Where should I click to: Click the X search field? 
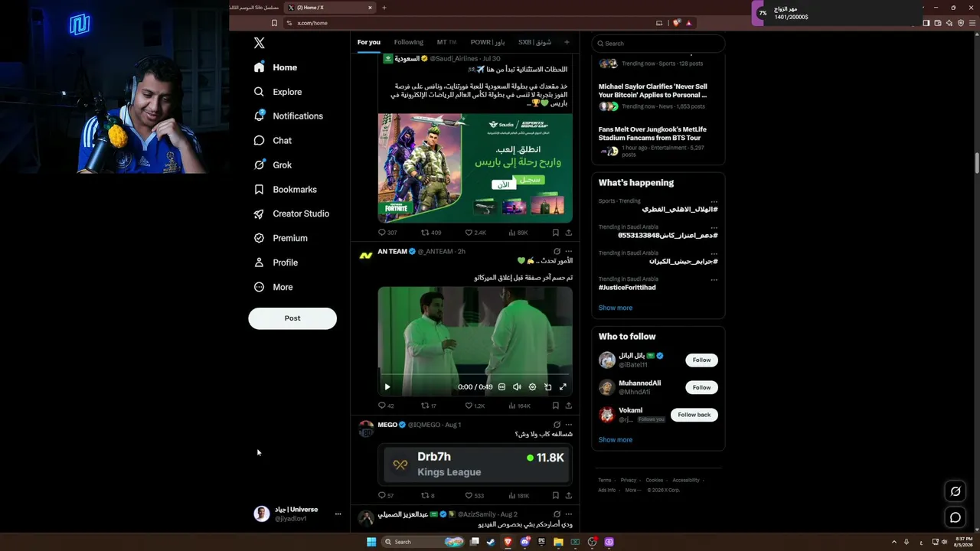point(658,44)
